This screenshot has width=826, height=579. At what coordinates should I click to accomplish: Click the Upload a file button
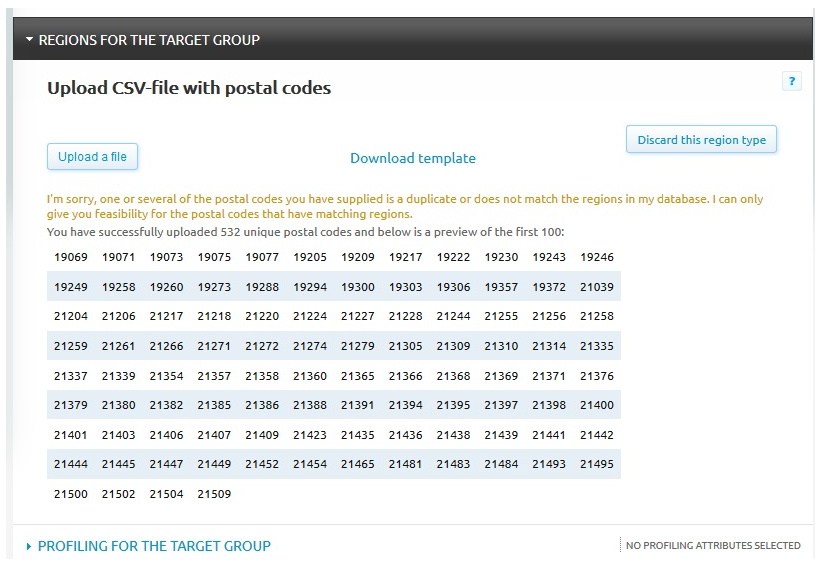click(92, 156)
